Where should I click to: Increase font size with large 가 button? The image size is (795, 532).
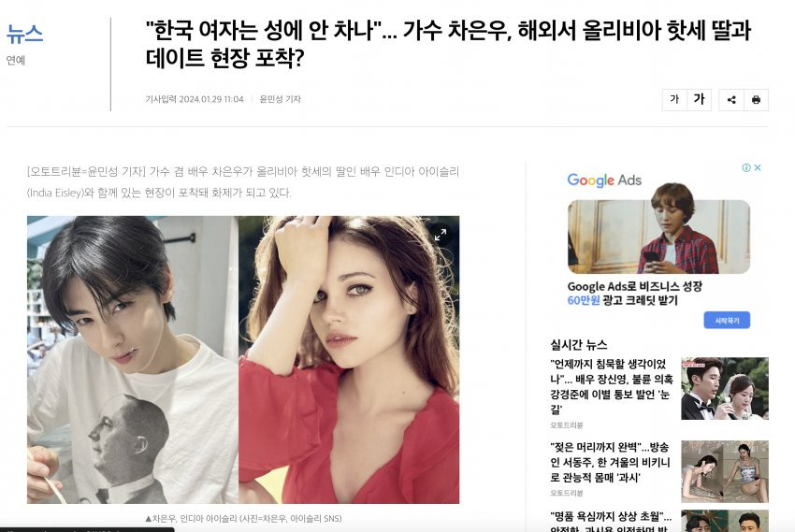pos(700,100)
